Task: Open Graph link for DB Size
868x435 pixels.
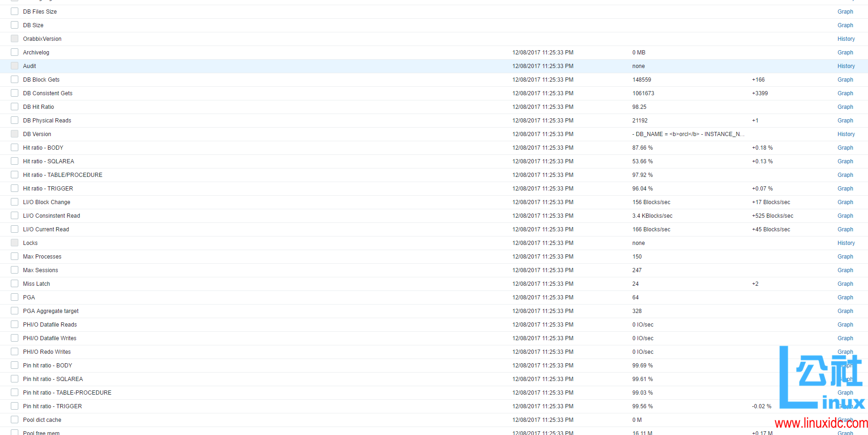Action: (845, 25)
